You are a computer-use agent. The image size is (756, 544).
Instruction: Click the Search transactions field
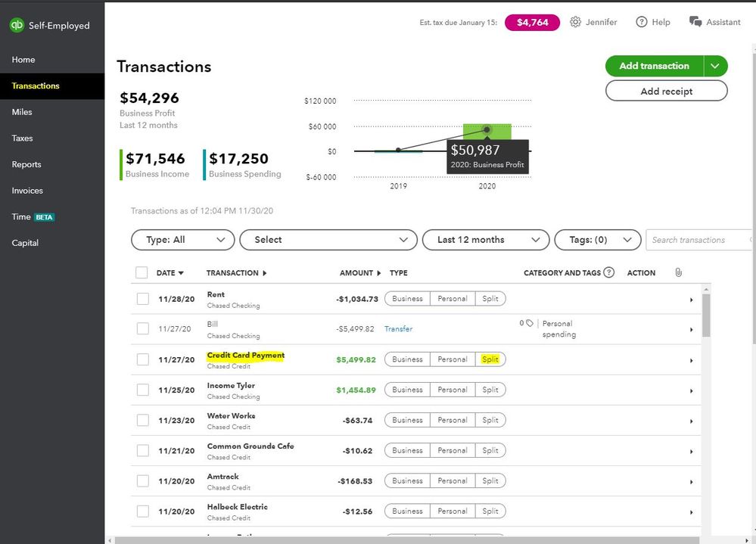click(x=698, y=240)
